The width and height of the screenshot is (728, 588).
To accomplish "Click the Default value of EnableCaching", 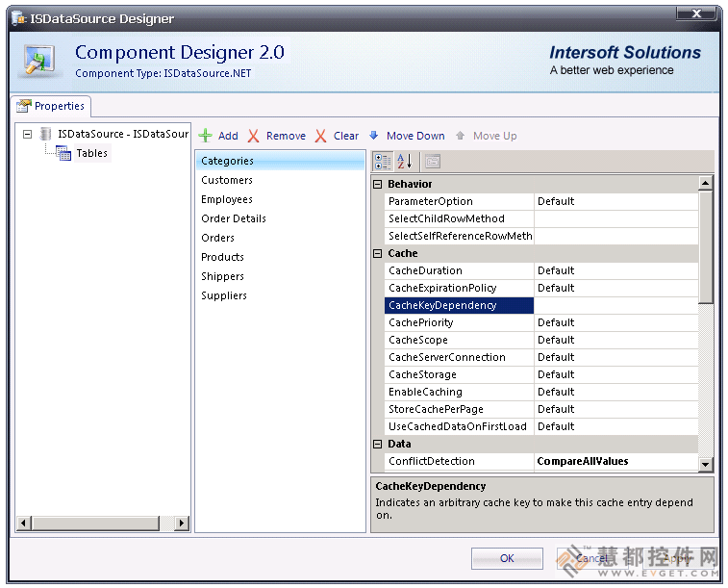I will (616, 392).
